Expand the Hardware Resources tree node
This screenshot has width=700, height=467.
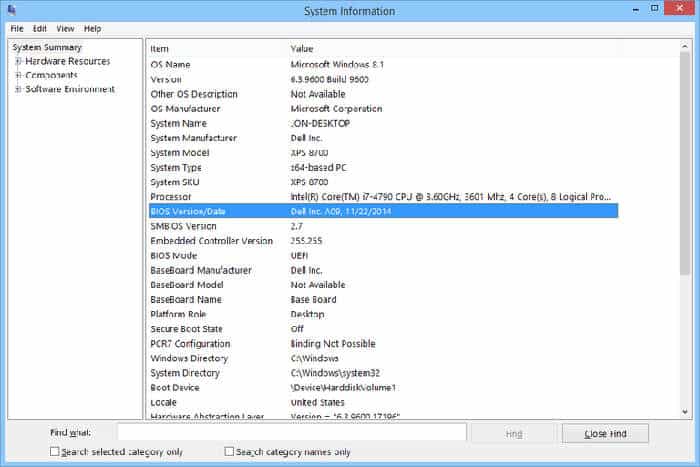coord(18,61)
